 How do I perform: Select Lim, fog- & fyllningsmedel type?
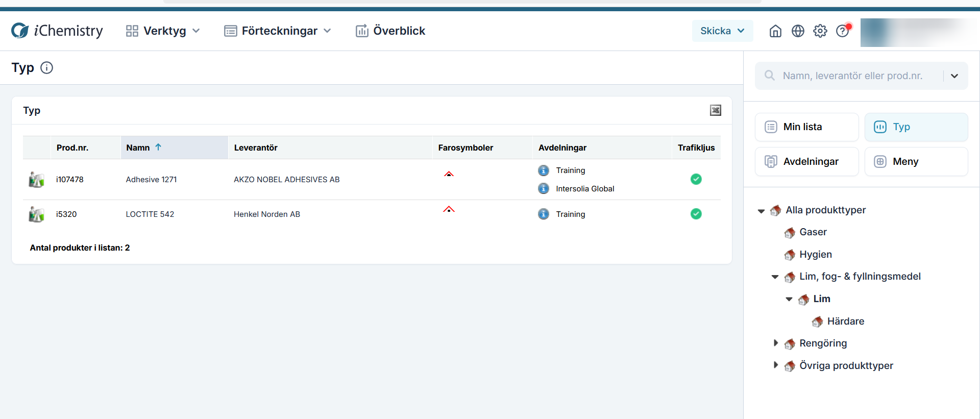(x=860, y=277)
